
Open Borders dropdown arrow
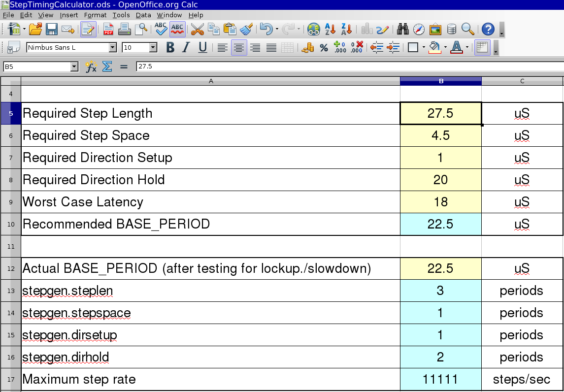point(424,47)
